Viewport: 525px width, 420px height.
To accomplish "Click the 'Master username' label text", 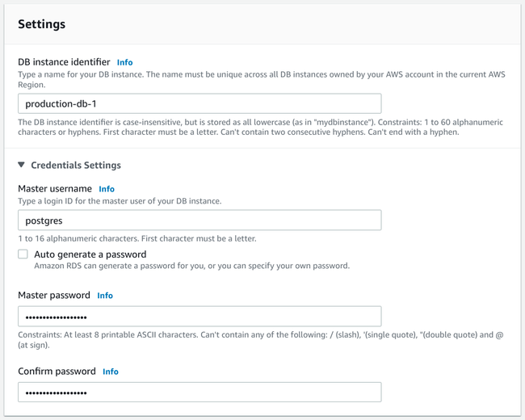I will coord(54,189).
